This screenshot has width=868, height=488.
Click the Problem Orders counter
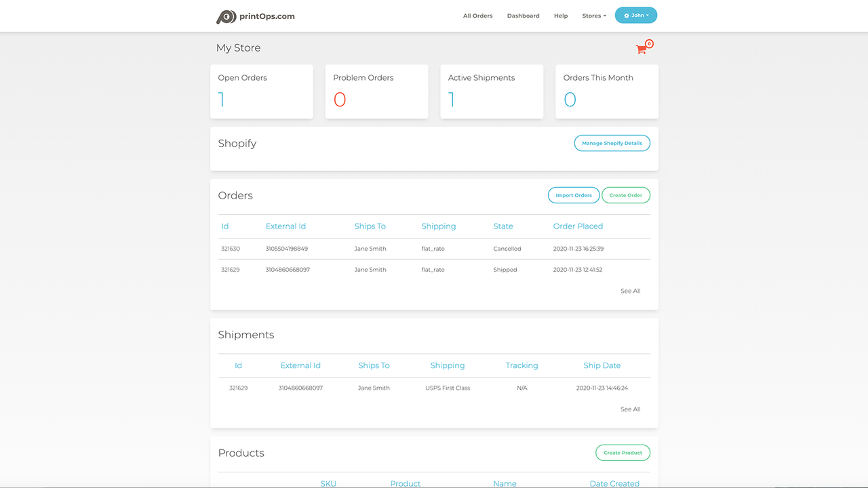(x=376, y=91)
